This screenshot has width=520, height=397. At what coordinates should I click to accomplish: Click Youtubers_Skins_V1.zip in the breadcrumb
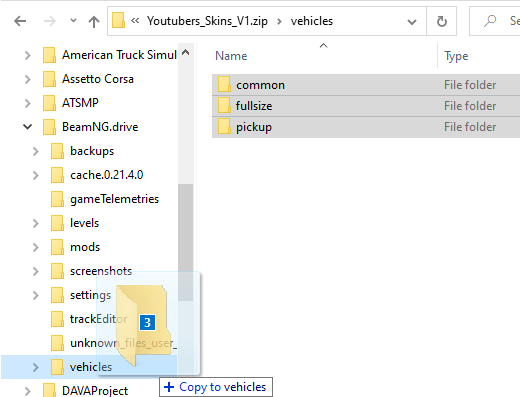pos(207,21)
